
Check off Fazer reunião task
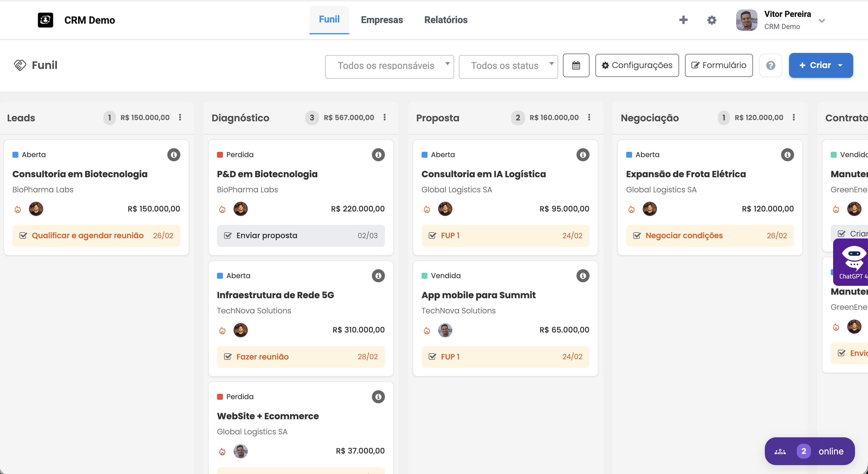coord(228,357)
